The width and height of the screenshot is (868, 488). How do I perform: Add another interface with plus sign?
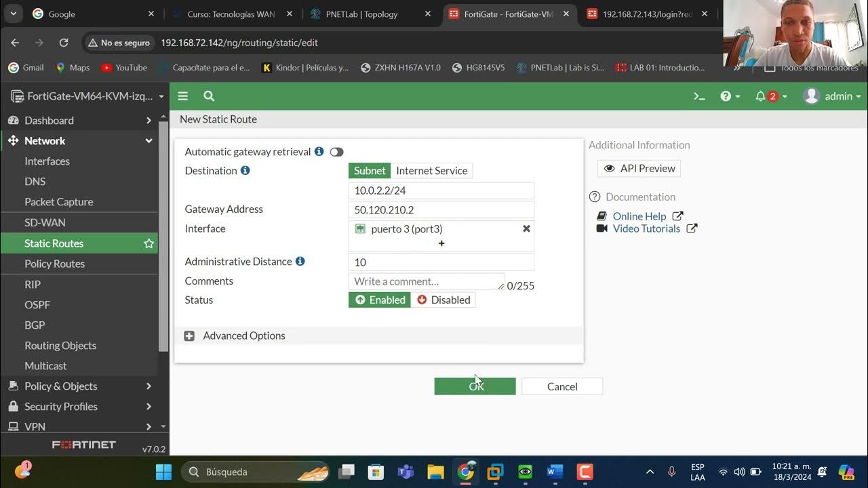441,243
